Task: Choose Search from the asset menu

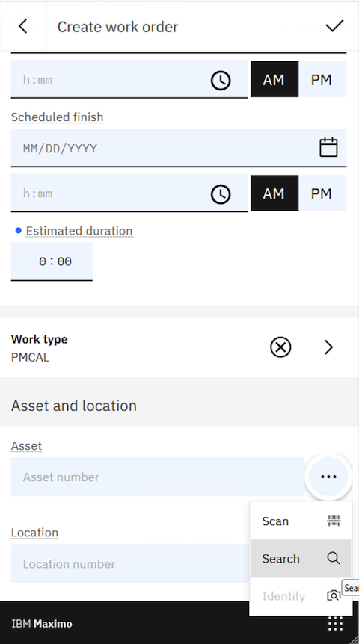Action: tap(301, 559)
